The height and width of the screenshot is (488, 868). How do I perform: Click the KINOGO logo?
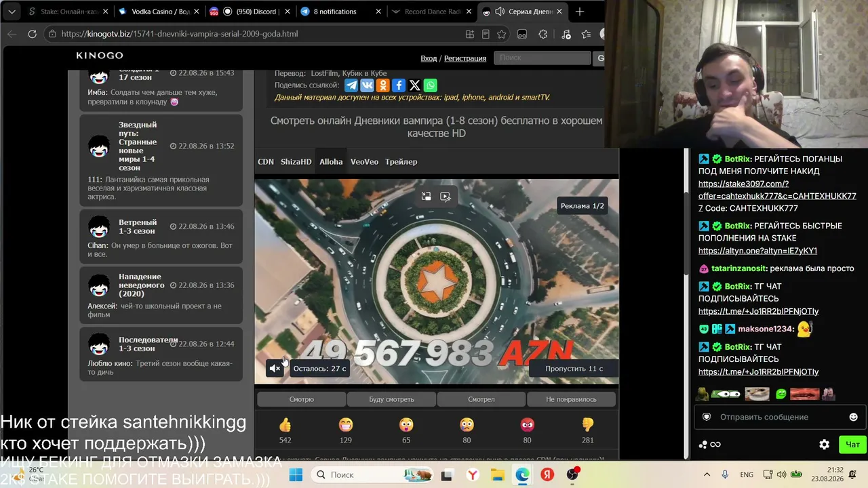coord(100,56)
